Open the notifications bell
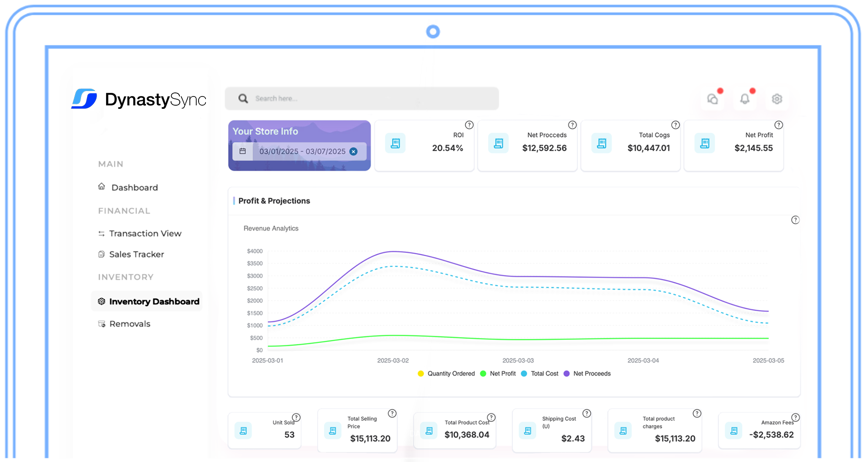The width and height of the screenshot is (868, 462). pyautogui.click(x=744, y=99)
